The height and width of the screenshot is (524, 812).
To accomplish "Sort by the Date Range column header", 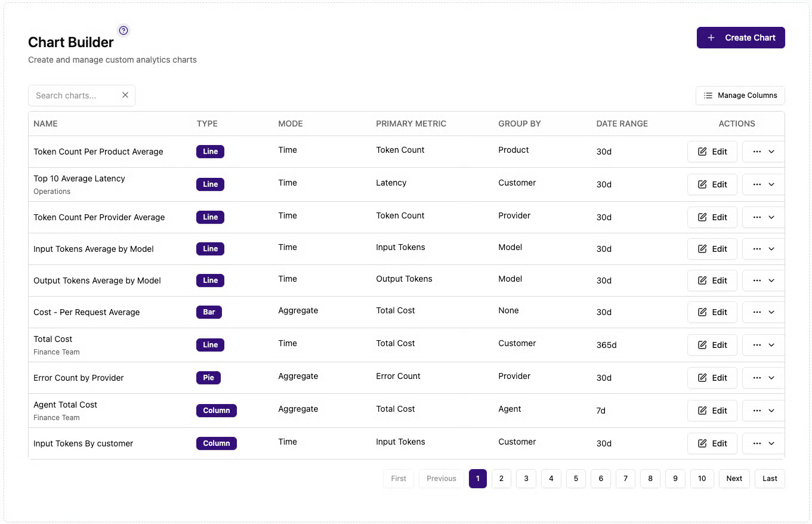I will point(622,124).
